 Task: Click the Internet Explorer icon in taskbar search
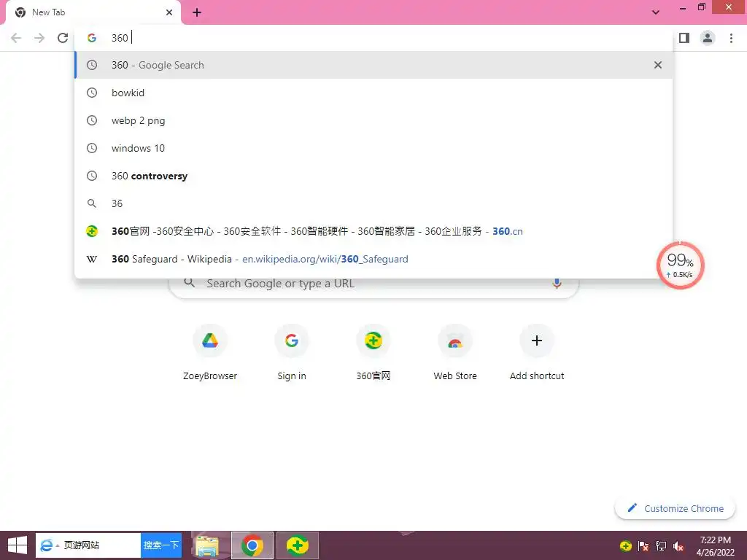click(x=47, y=545)
